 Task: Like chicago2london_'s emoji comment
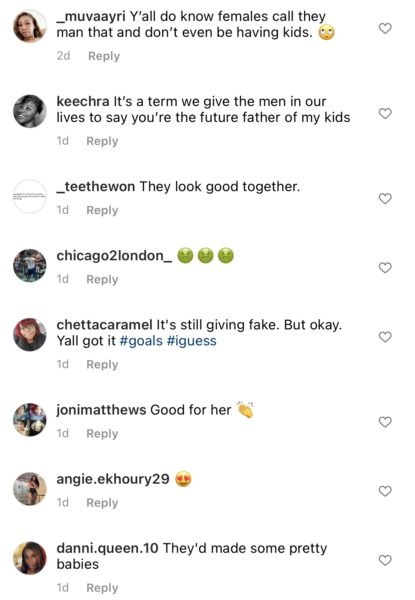click(385, 267)
